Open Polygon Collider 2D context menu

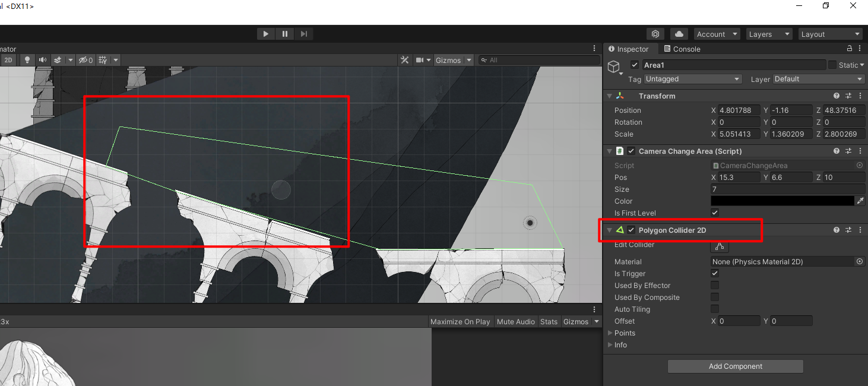[x=860, y=230]
